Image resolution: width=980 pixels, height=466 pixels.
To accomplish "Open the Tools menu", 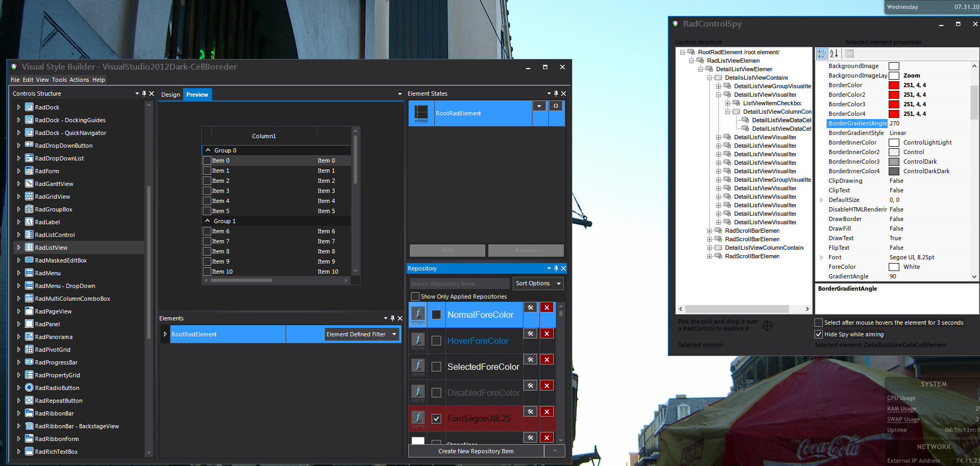I will (59, 80).
